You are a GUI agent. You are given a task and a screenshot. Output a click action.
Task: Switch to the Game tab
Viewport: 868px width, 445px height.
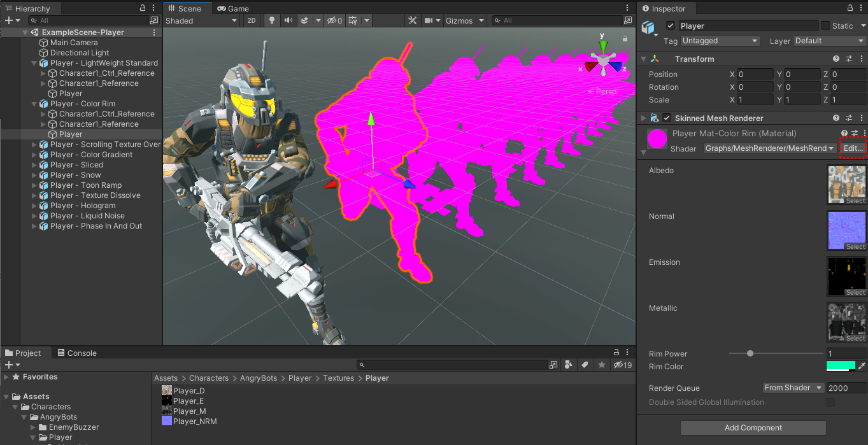pyautogui.click(x=232, y=8)
